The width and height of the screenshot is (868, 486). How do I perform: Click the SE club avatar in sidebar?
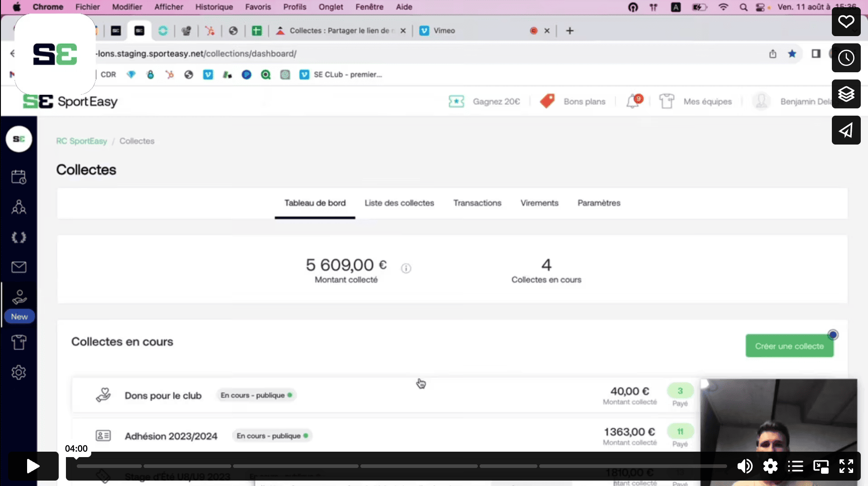pos(19,139)
